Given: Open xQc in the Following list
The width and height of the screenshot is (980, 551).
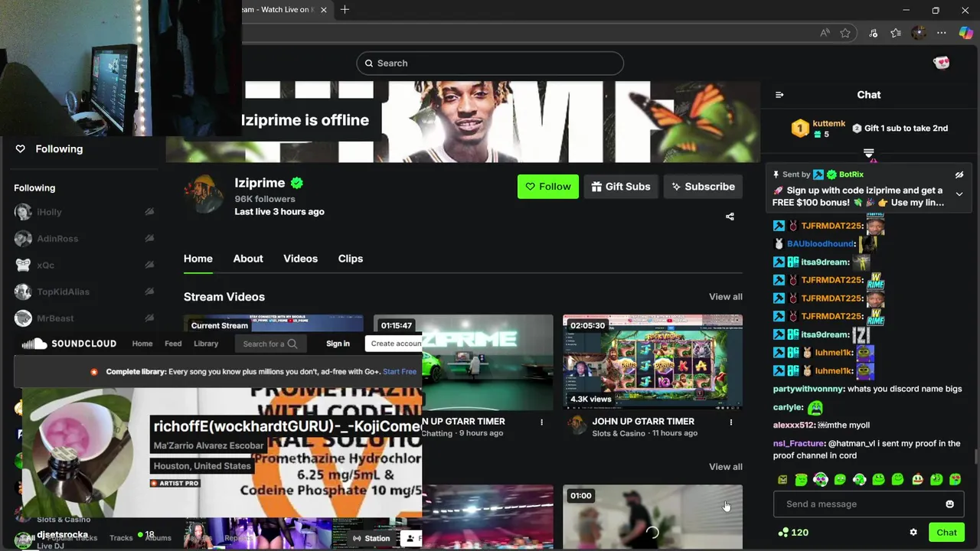Looking at the screenshot, I should pos(45,266).
